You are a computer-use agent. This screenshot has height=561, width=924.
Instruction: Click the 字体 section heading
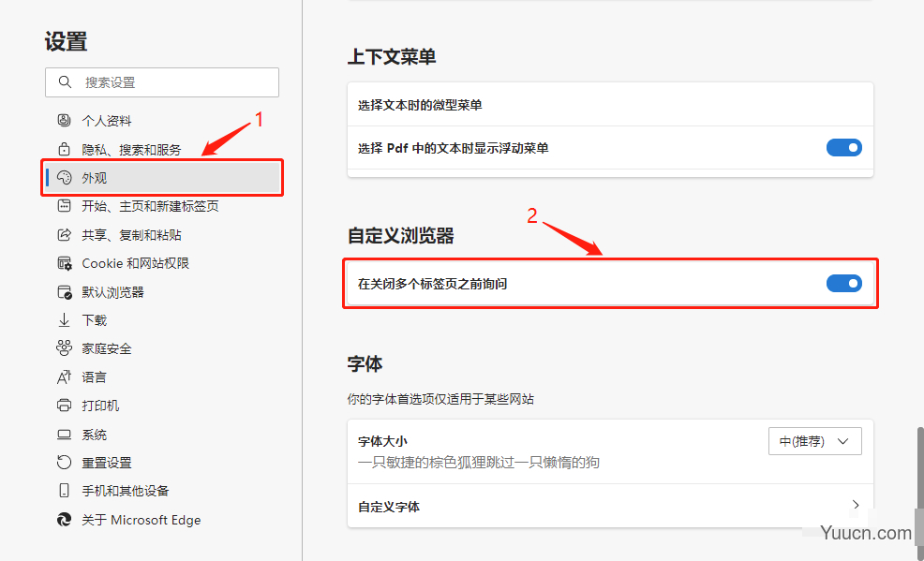coord(365,363)
